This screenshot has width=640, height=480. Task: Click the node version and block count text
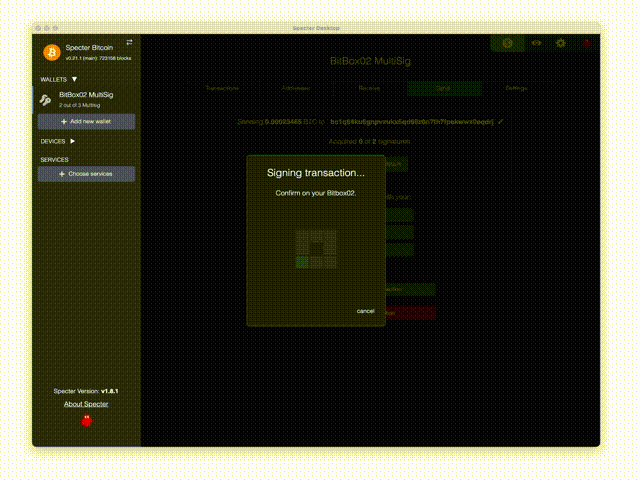(x=98, y=58)
